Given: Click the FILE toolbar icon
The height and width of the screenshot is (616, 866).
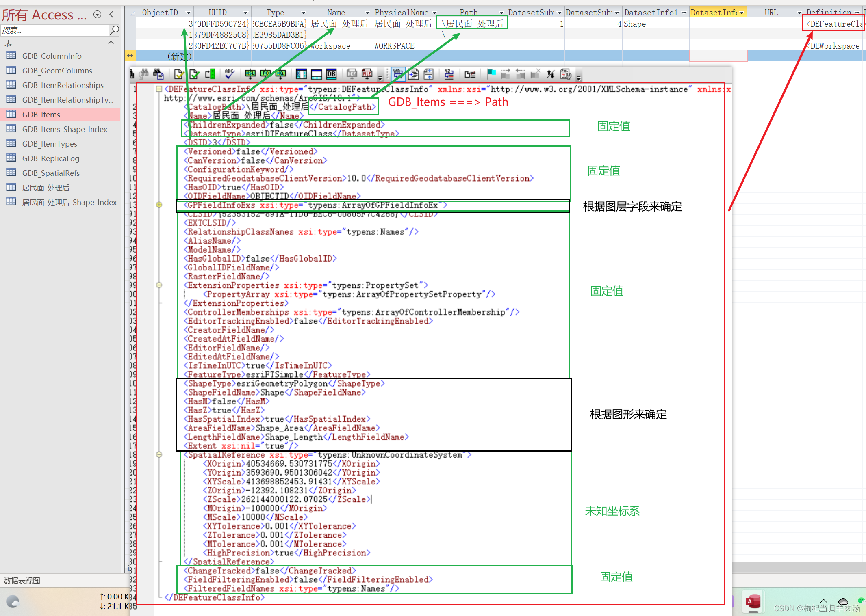Looking at the screenshot, I should [367, 74].
